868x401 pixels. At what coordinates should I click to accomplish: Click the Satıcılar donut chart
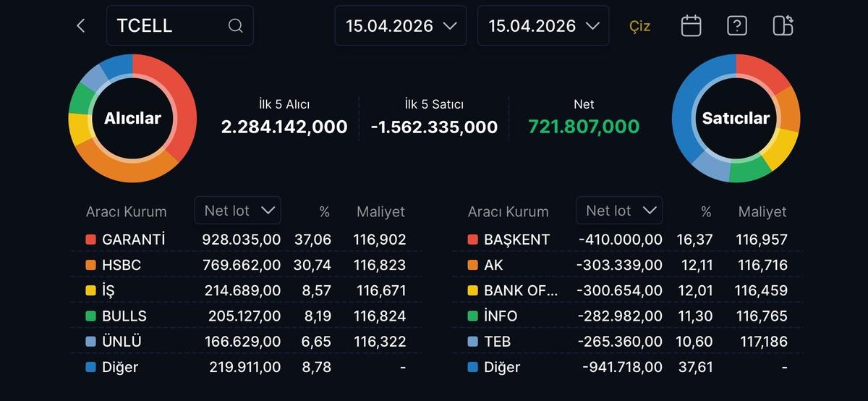[x=736, y=118]
